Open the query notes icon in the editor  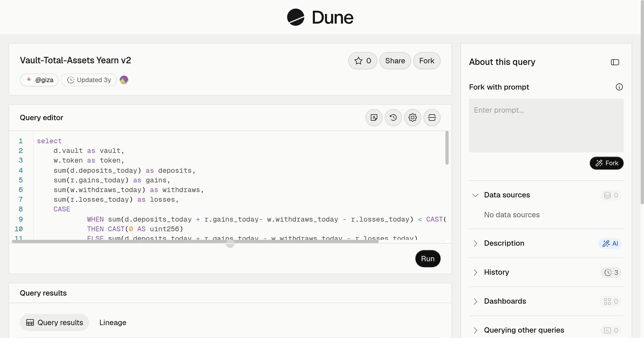(x=374, y=117)
